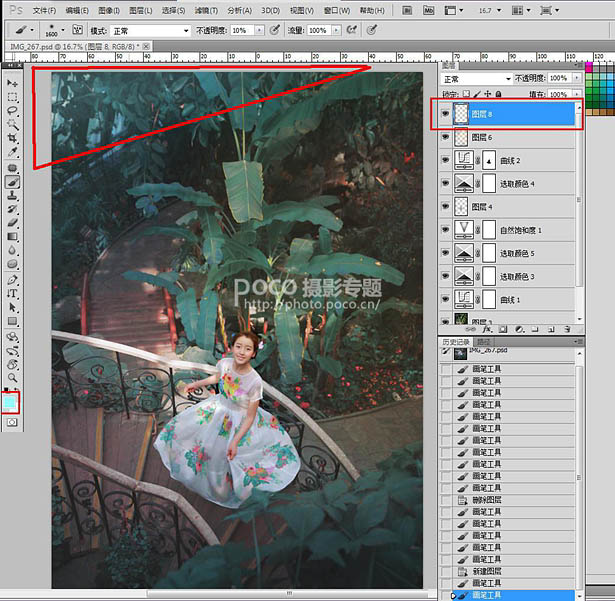The height and width of the screenshot is (601, 615).
Task: Activate the Eyedropper tool
Action: coord(13,153)
